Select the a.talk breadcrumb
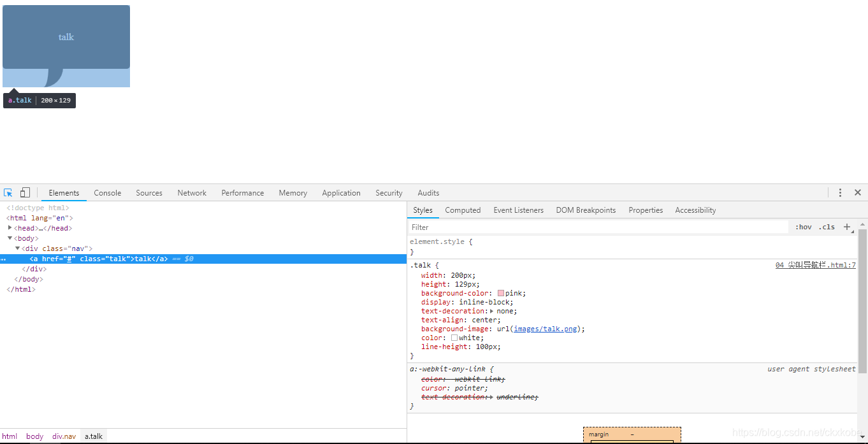The width and height of the screenshot is (868, 444). click(x=94, y=436)
